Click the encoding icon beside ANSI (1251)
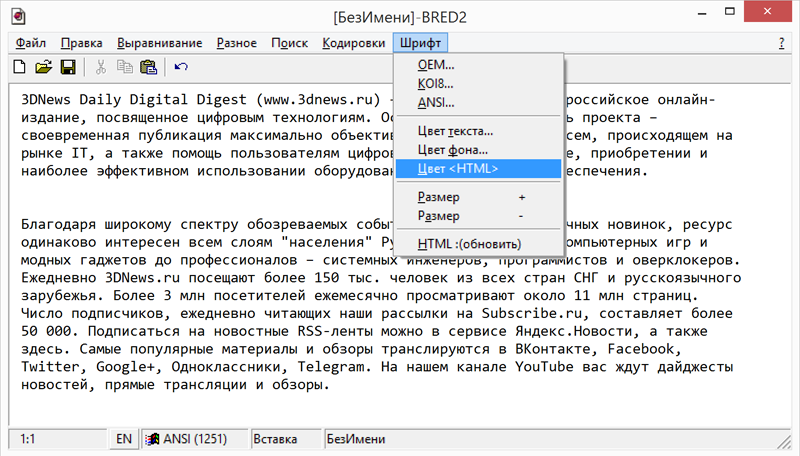Screen dimensions: 800x456 pyautogui.click(x=152, y=439)
